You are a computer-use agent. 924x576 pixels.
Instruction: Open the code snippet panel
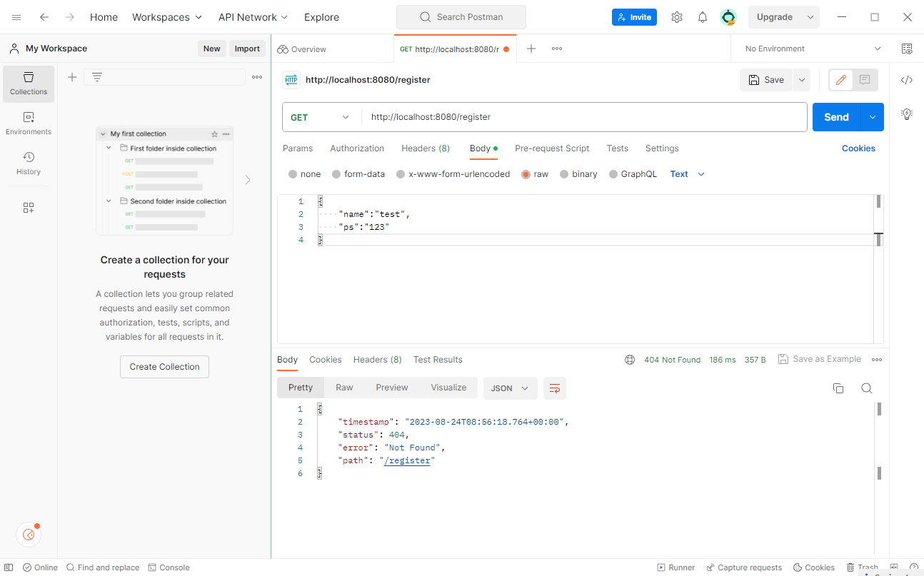click(907, 80)
